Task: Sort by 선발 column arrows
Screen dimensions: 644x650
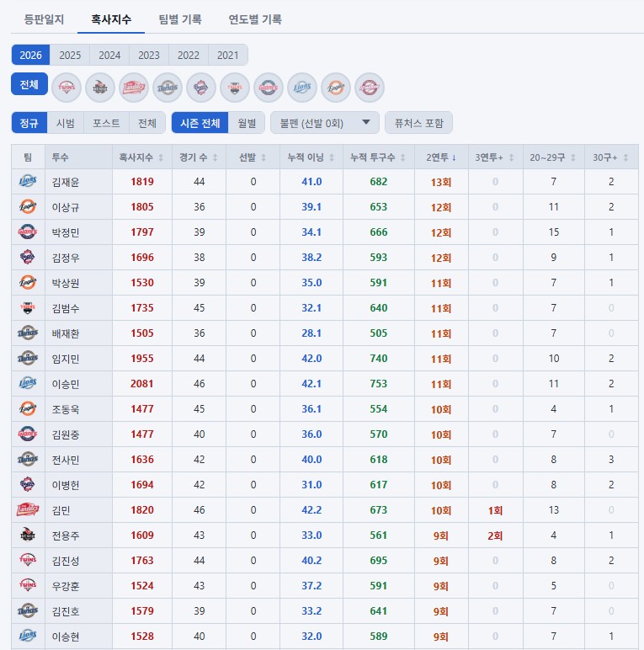Action: [263, 157]
